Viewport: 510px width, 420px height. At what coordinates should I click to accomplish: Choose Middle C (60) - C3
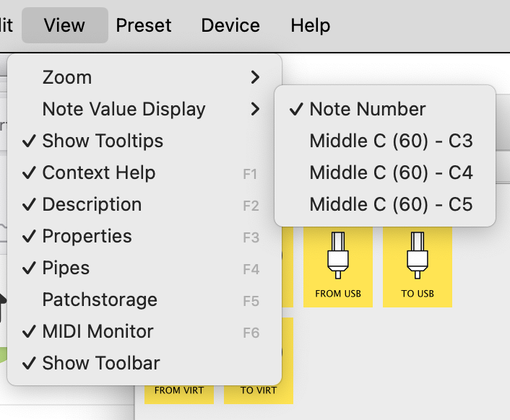[391, 141]
